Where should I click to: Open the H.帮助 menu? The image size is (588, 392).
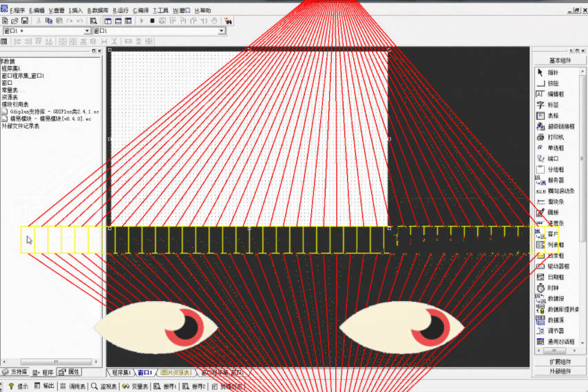coord(203,10)
